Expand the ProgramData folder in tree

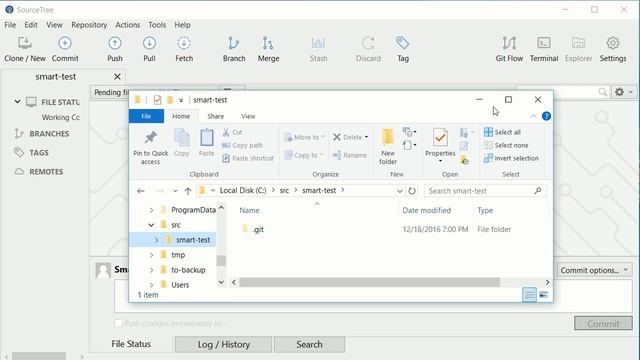tap(151, 210)
